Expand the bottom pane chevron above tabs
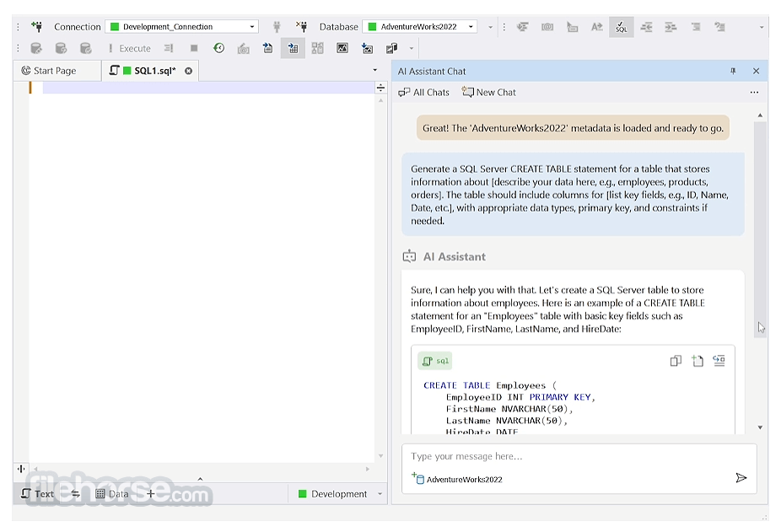781x532 pixels. point(200,479)
